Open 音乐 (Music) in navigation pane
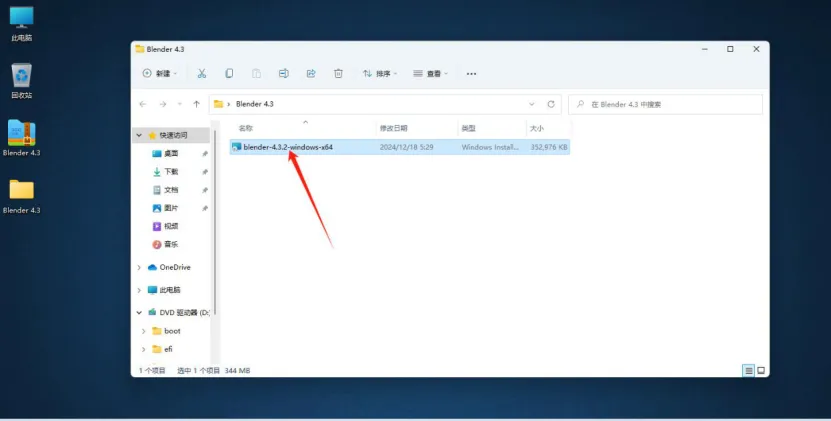The width and height of the screenshot is (831, 421). (172, 244)
